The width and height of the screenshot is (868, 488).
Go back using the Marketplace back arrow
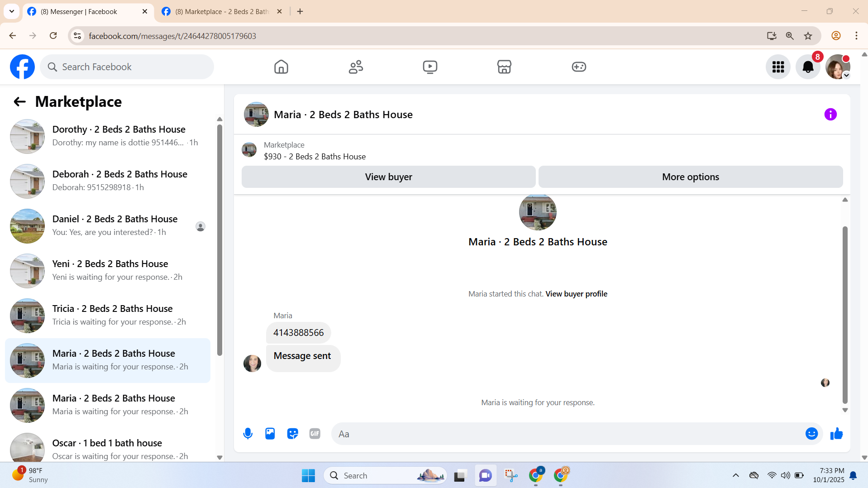[19, 102]
